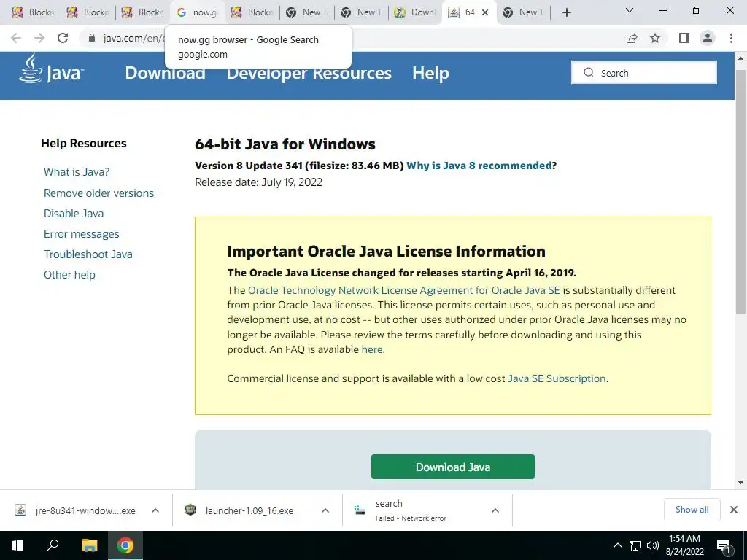Open Windows Start menu

[18, 545]
